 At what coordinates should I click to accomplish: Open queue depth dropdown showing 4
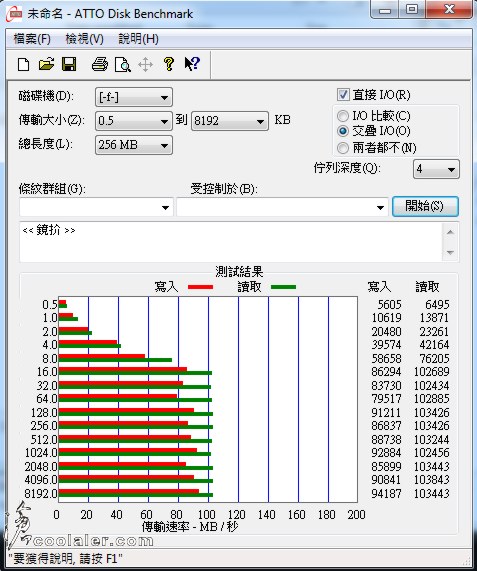pyautogui.click(x=436, y=169)
